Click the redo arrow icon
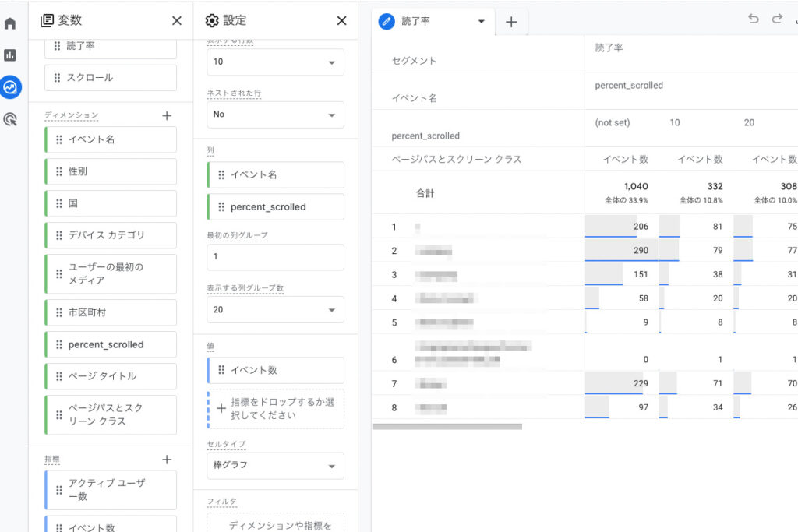 [x=777, y=19]
